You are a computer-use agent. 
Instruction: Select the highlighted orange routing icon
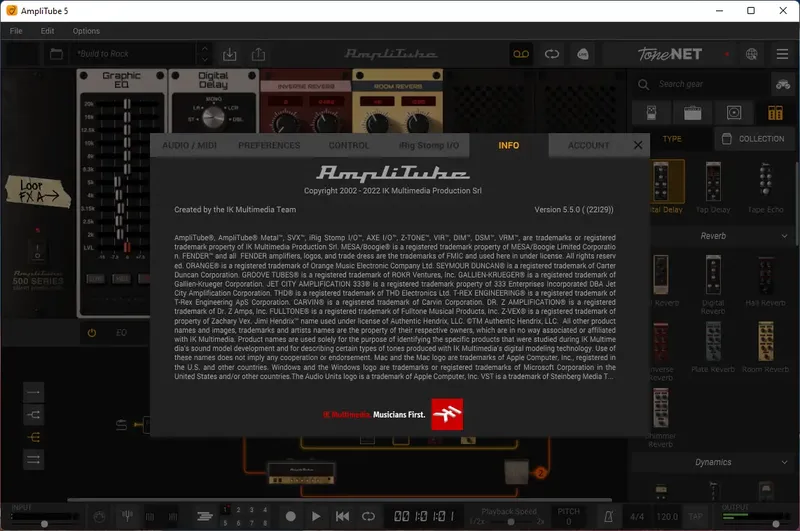[33, 437]
